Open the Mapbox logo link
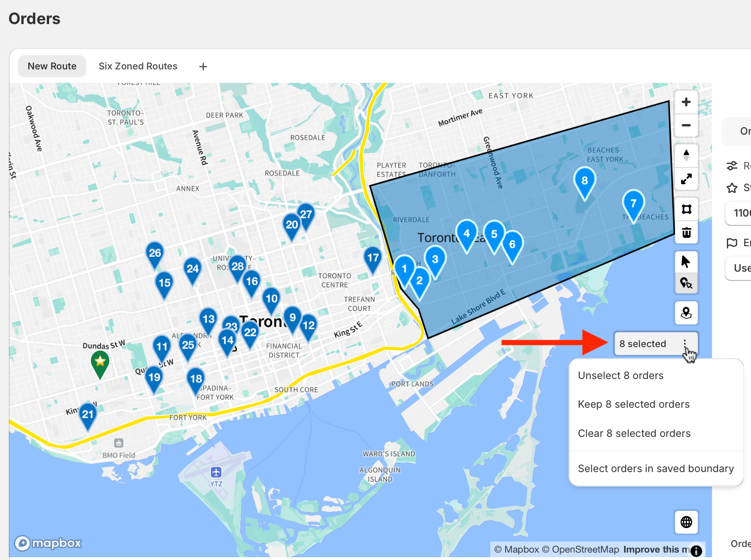751x560 pixels. coord(48,543)
